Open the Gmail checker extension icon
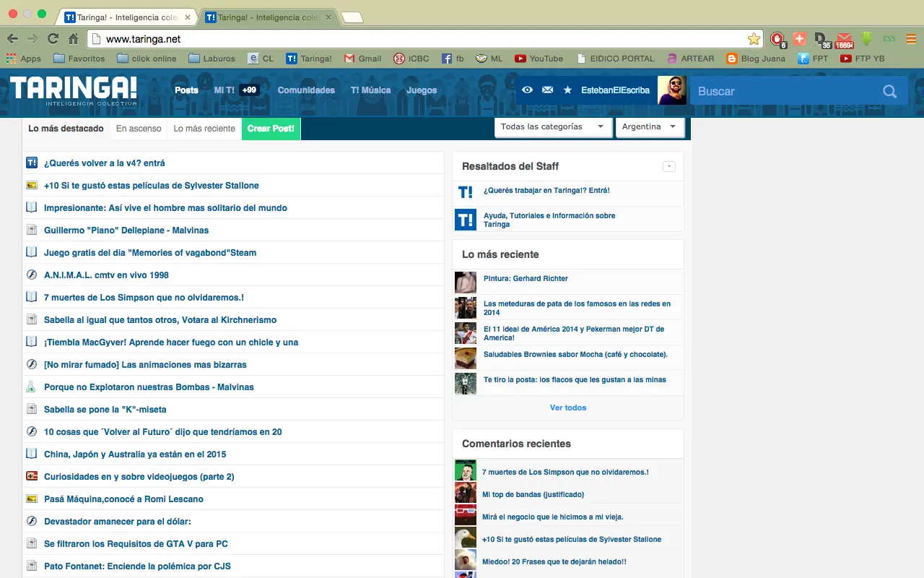Image resolution: width=924 pixels, height=578 pixels. coord(844,40)
